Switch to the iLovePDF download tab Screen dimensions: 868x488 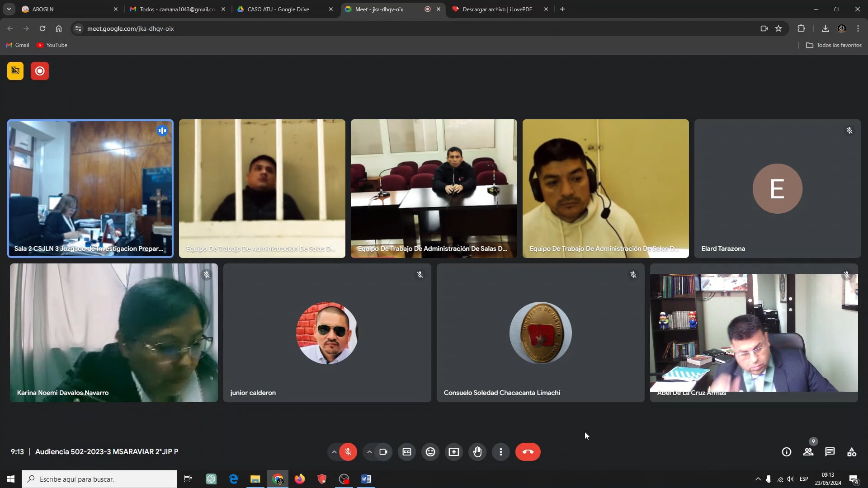pos(497,9)
